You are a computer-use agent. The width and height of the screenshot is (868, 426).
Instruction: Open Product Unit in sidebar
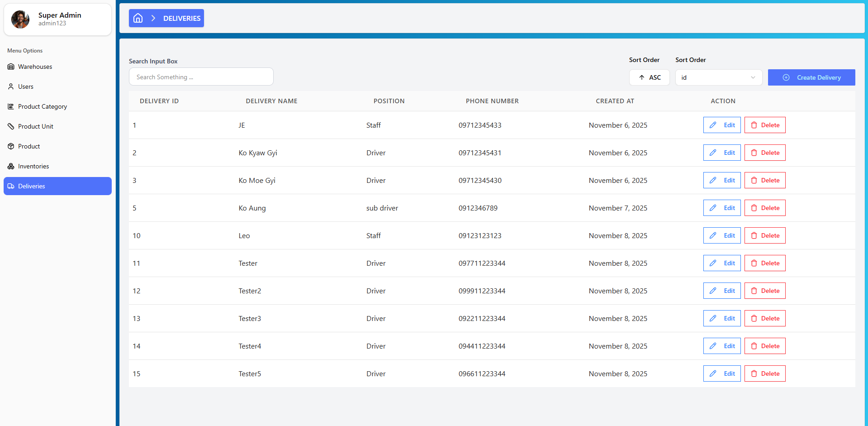click(x=57, y=126)
